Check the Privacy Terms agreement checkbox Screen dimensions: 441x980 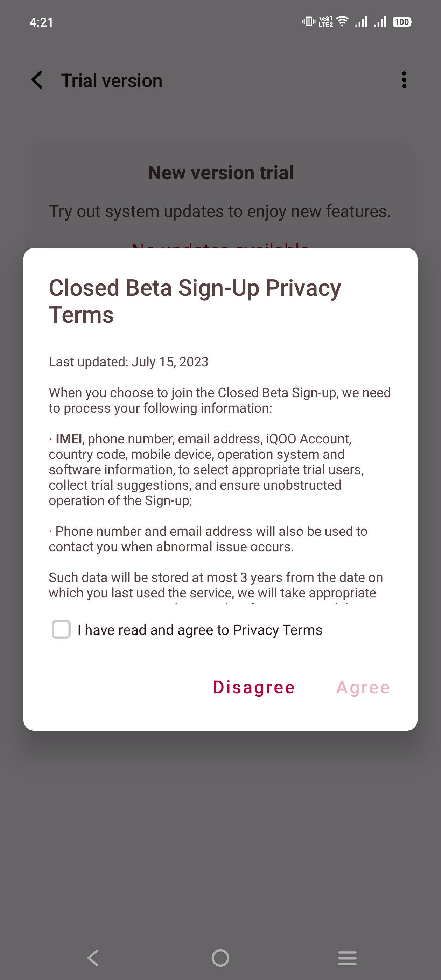coord(61,629)
